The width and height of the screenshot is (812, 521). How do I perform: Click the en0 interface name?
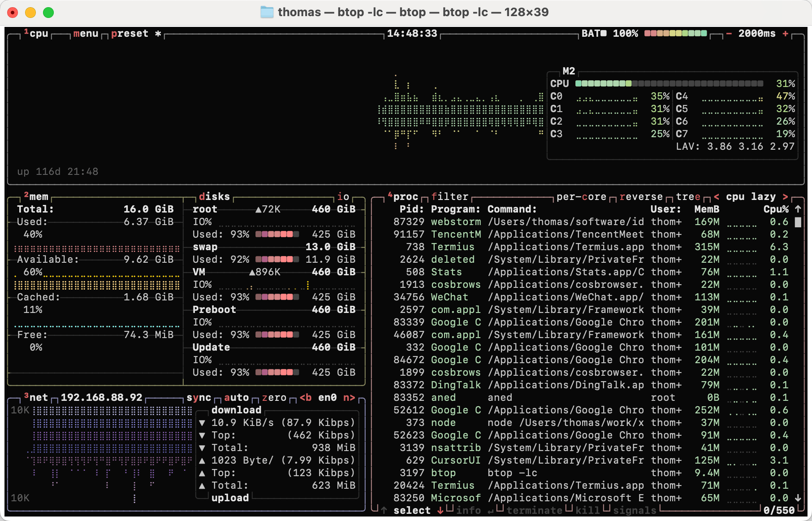coord(327,397)
